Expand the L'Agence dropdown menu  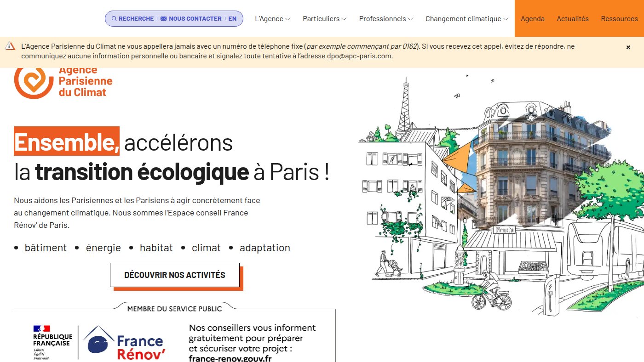[272, 19]
